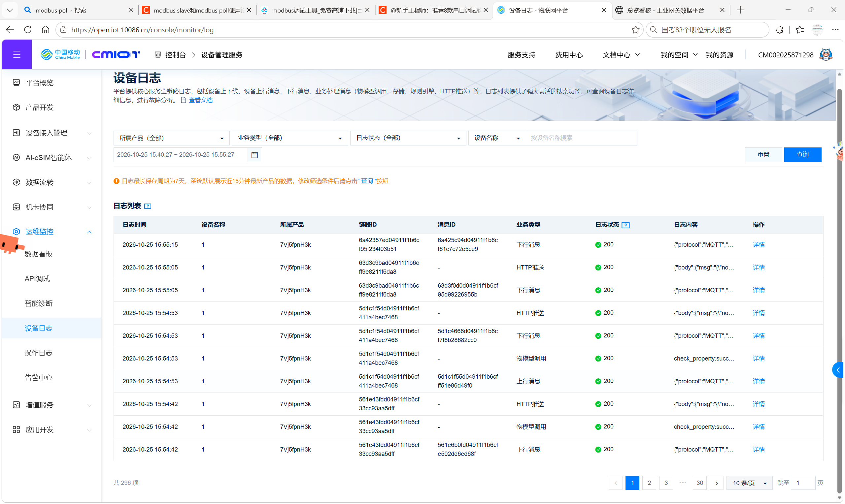Click help icon beside 日志列表
Image resolution: width=845 pixels, height=504 pixels.
click(148, 206)
